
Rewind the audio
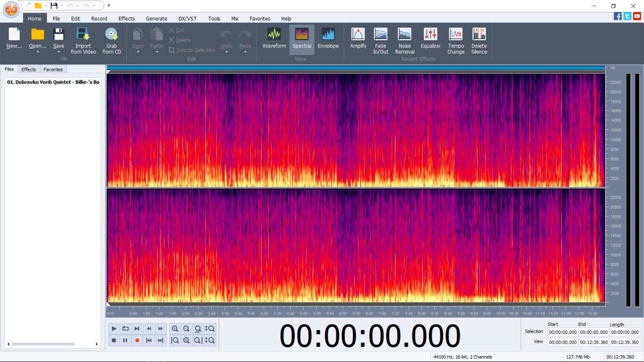coord(149,328)
